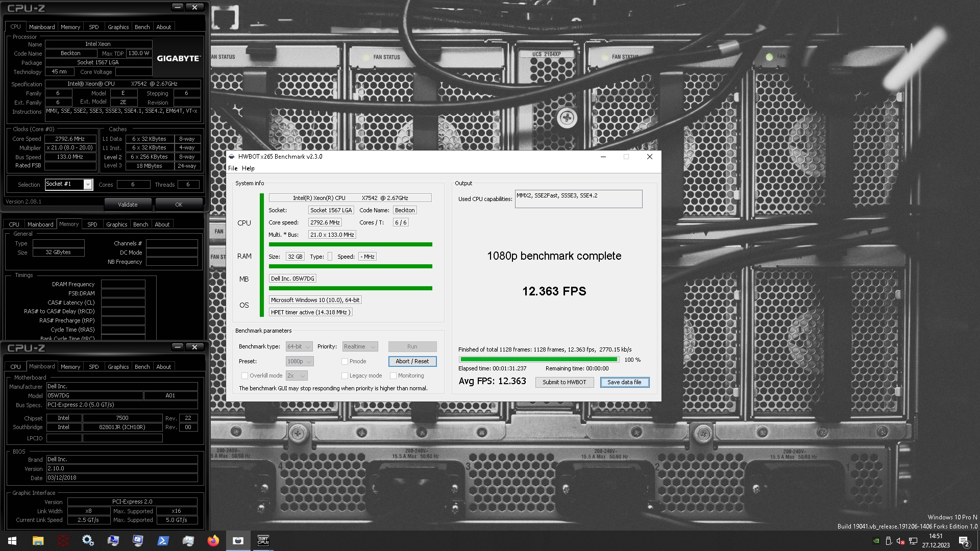Click the BIOS Date 03/12/2018 field
Image resolution: width=980 pixels, height=551 pixels.
[x=122, y=478]
